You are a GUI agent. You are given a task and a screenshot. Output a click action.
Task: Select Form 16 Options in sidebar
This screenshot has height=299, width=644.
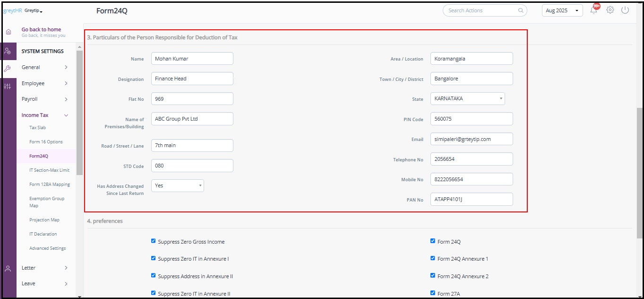pyautogui.click(x=46, y=142)
